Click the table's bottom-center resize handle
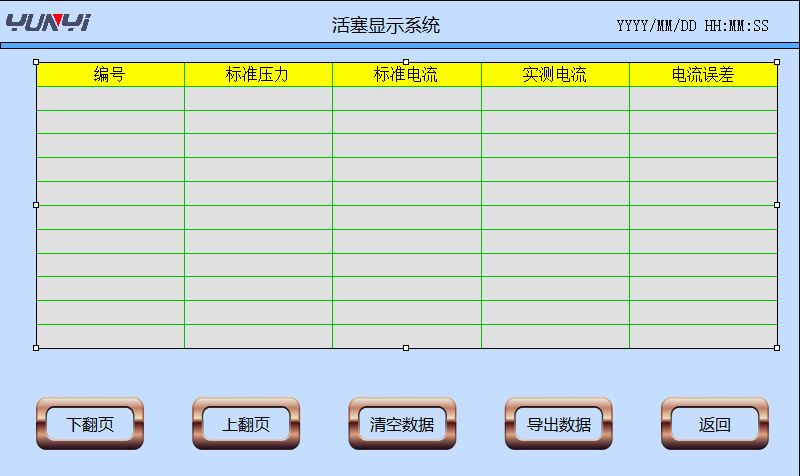This screenshot has width=800, height=476. [x=406, y=348]
